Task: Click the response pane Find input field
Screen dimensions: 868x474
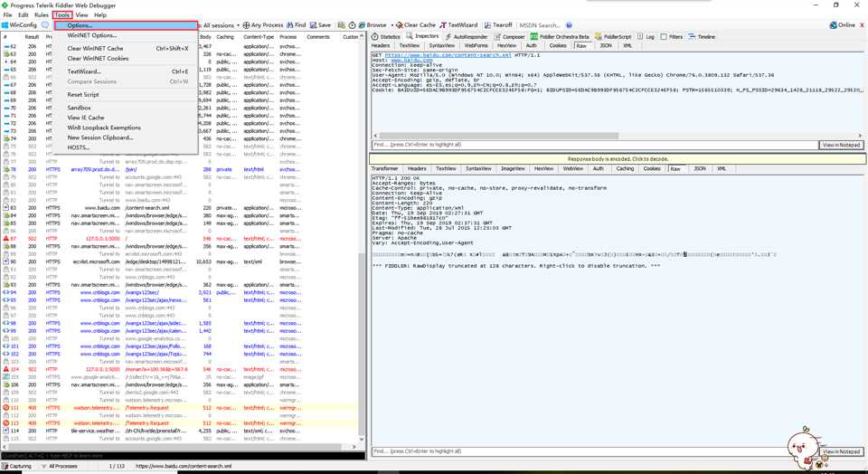Action: coord(595,451)
